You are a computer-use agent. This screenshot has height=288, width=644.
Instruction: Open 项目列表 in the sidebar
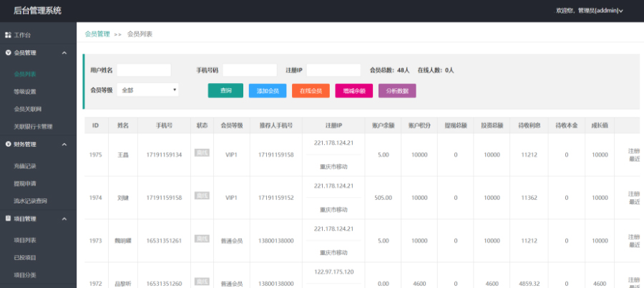point(25,240)
